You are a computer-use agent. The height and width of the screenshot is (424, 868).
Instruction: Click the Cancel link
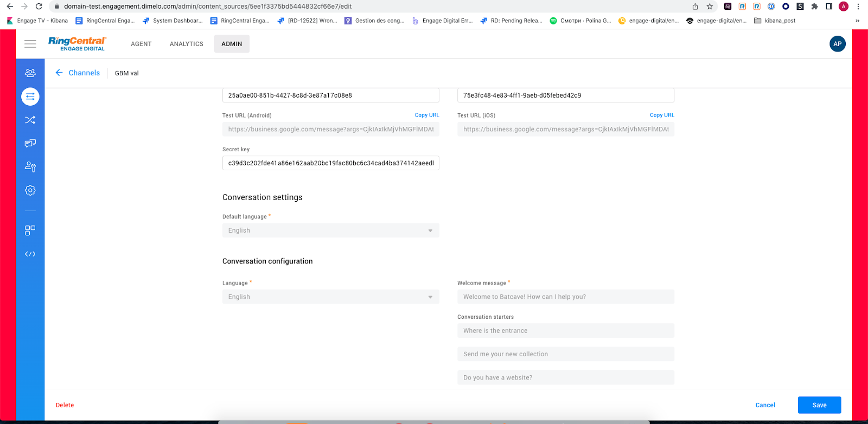(765, 405)
